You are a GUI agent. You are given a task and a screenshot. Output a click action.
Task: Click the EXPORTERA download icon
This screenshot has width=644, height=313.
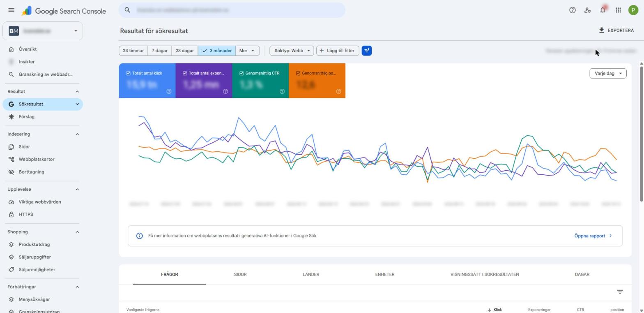point(601,30)
